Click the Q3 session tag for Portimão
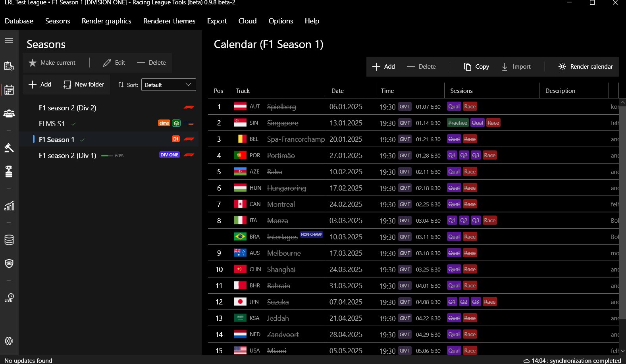626x364 pixels. point(476,156)
